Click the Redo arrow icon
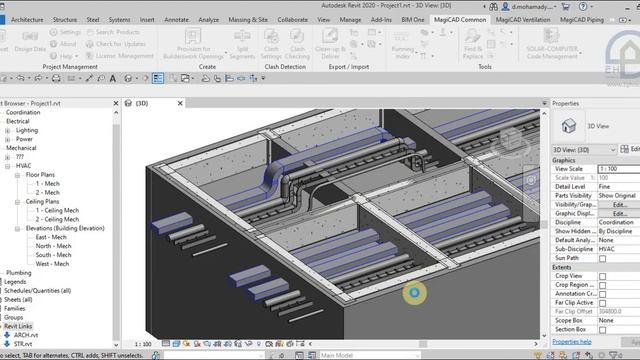Viewport: 640px width, 360px height. pyautogui.click(x=38, y=78)
